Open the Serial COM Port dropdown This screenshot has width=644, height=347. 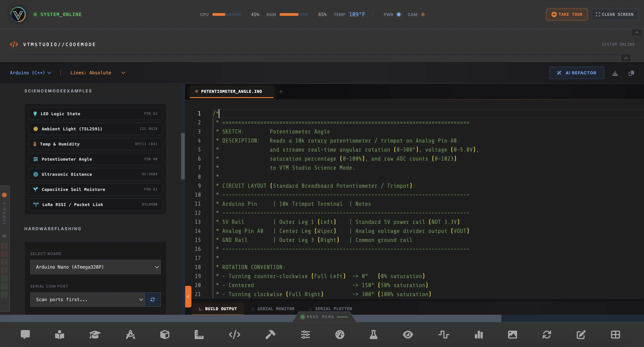tap(88, 300)
